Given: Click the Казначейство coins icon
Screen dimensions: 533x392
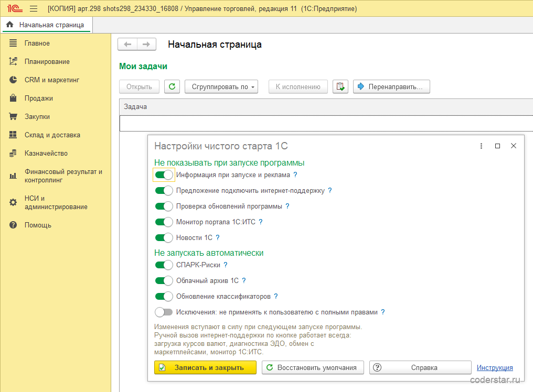Looking at the screenshot, I should 13,153.
